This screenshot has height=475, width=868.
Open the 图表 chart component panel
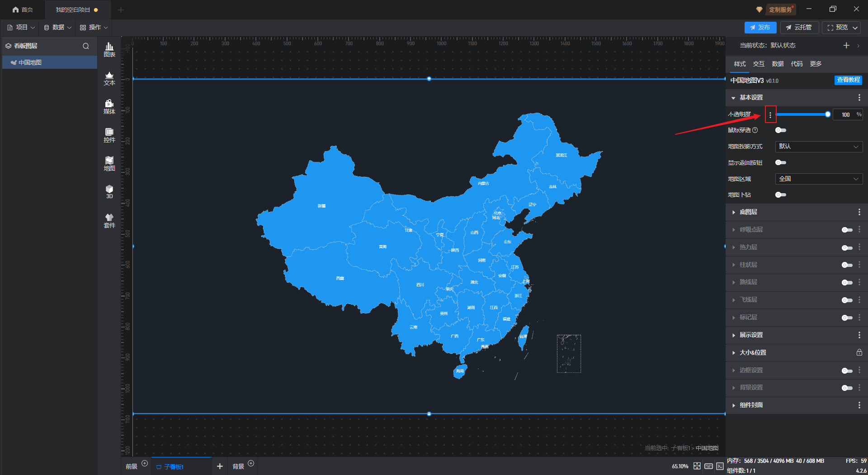109,50
